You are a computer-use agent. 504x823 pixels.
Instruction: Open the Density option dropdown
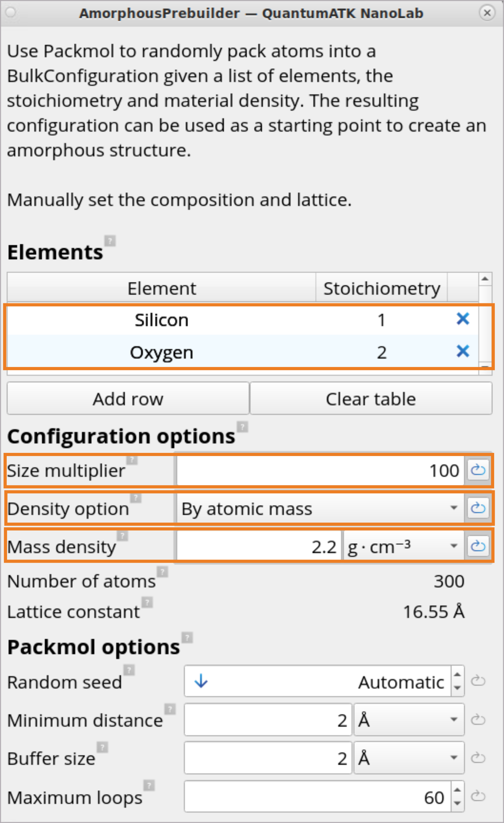pos(320,509)
